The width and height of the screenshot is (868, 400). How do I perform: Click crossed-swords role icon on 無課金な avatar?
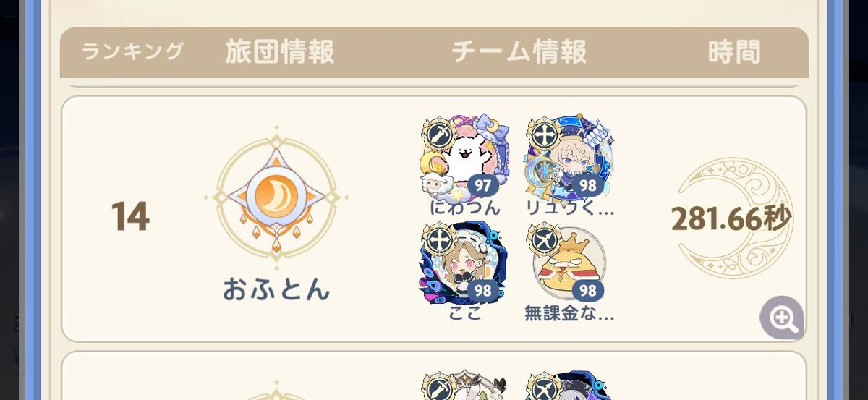544,238
